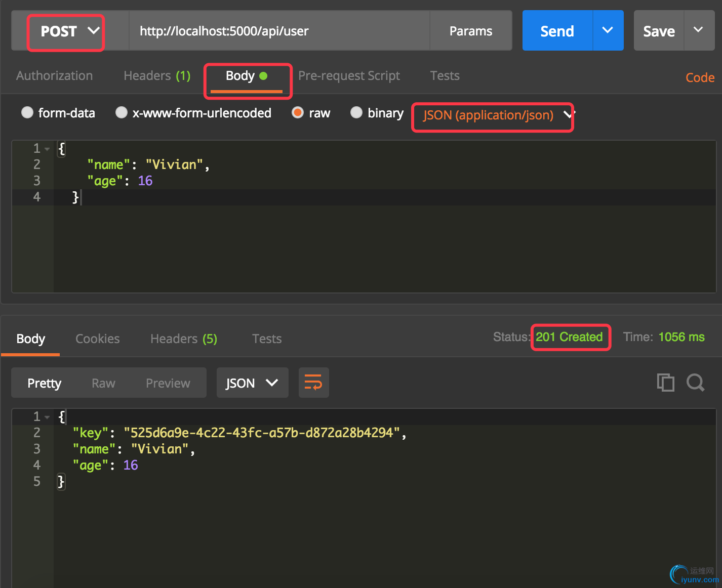722x588 pixels.
Task: Open the response Tests tab
Action: [267, 339]
